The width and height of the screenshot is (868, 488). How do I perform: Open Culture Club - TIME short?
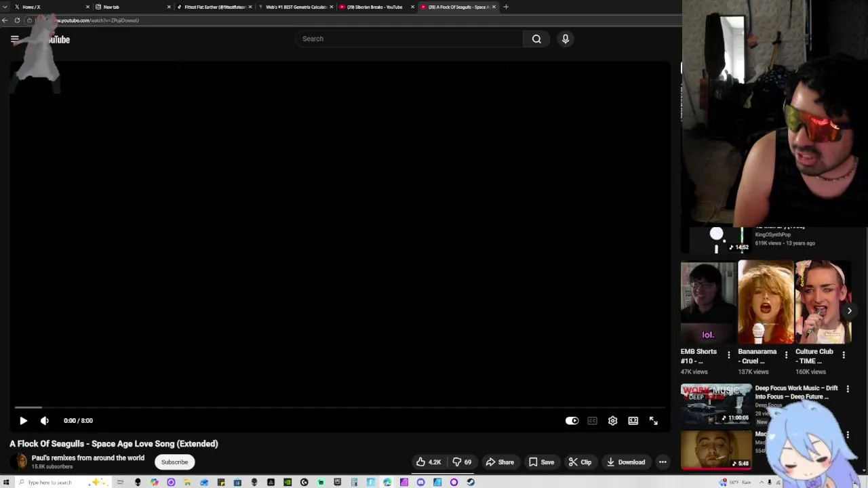pyautogui.click(x=823, y=302)
